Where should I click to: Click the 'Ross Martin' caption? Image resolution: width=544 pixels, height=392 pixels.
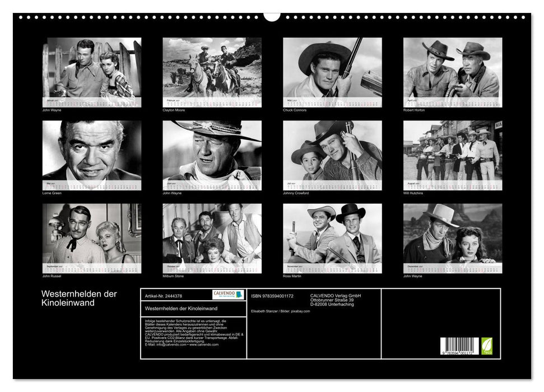pyautogui.click(x=292, y=276)
